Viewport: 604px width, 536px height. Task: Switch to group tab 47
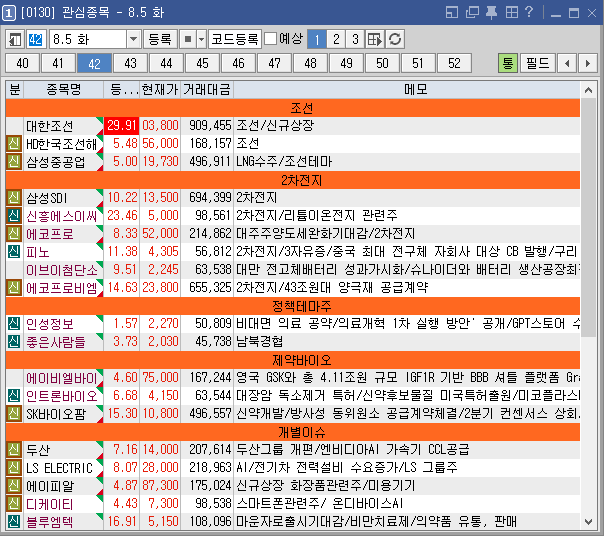(274, 63)
